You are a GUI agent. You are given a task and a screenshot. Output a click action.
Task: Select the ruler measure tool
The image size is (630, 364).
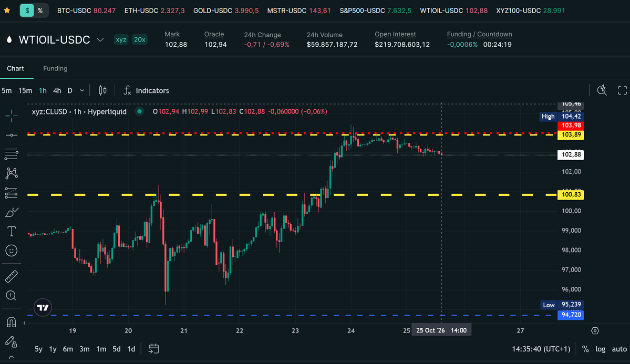pyautogui.click(x=11, y=276)
